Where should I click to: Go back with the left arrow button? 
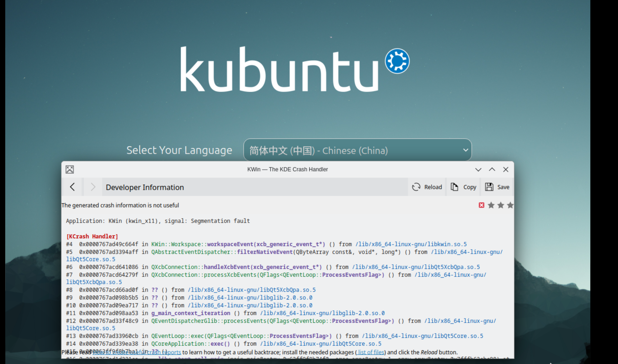pos(72,187)
